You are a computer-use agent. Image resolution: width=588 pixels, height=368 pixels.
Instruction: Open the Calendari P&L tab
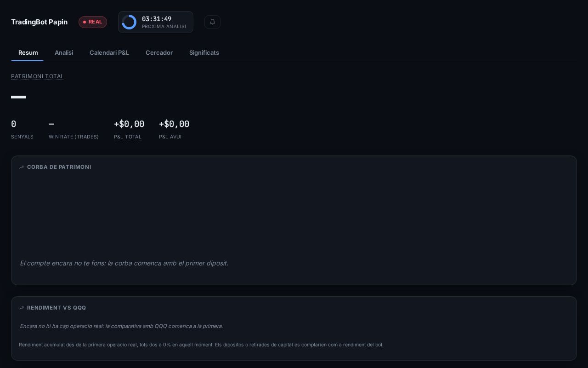pos(109,52)
